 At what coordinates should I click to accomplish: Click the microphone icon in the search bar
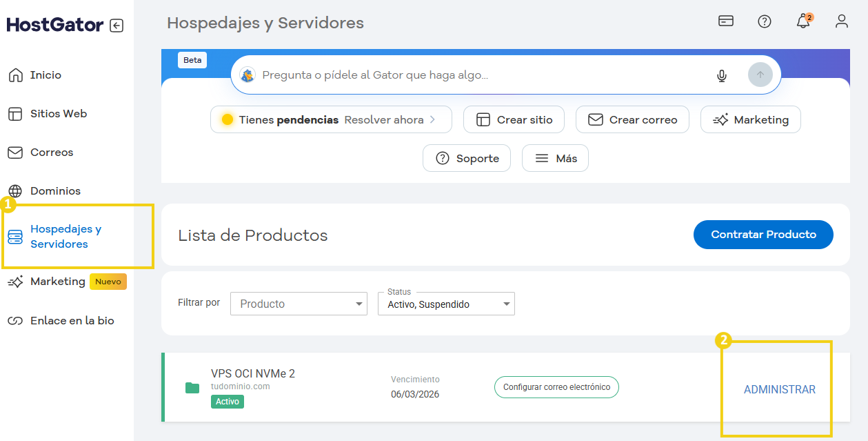(x=721, y=75)
